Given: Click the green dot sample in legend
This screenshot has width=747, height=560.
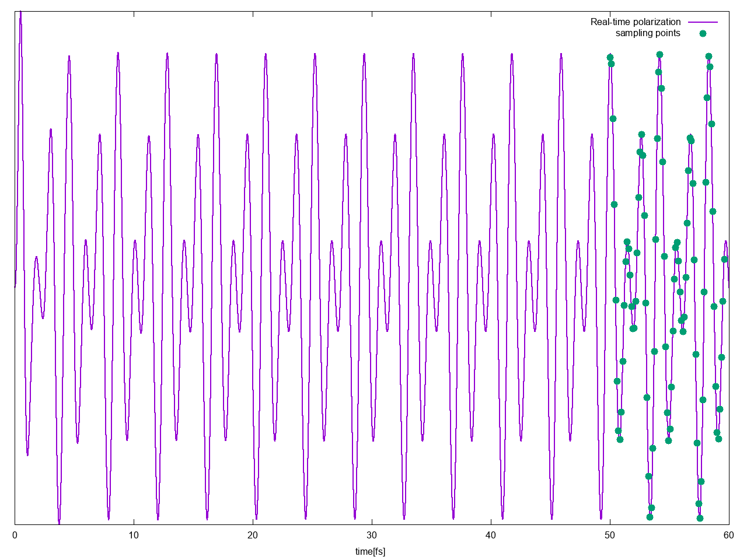Looking at the screenshot, I should pyautogui.click(x=703, y=33).
